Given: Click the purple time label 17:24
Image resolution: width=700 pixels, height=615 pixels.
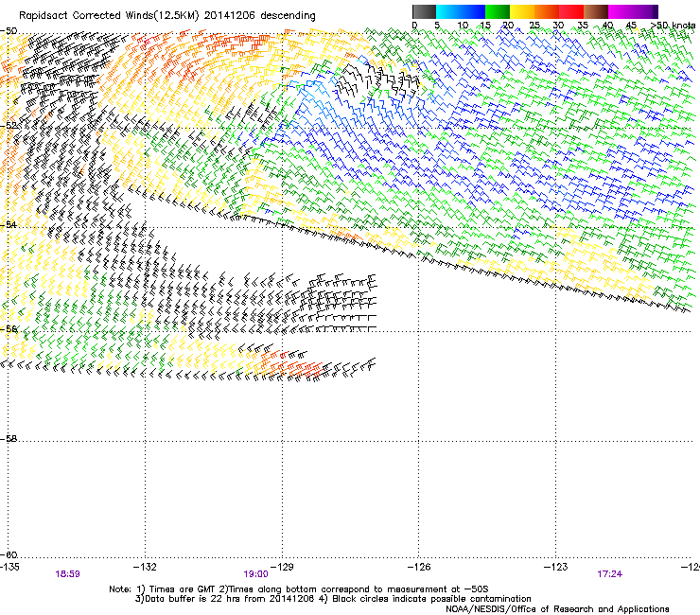Looking at the screenshot, I should [x=609, y=574].
